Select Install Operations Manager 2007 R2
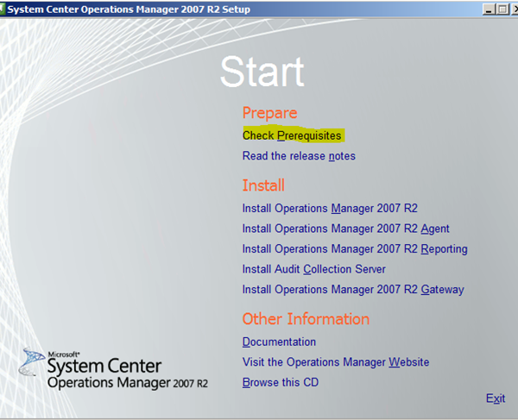The image size is (518, 420). coord(330,208)
